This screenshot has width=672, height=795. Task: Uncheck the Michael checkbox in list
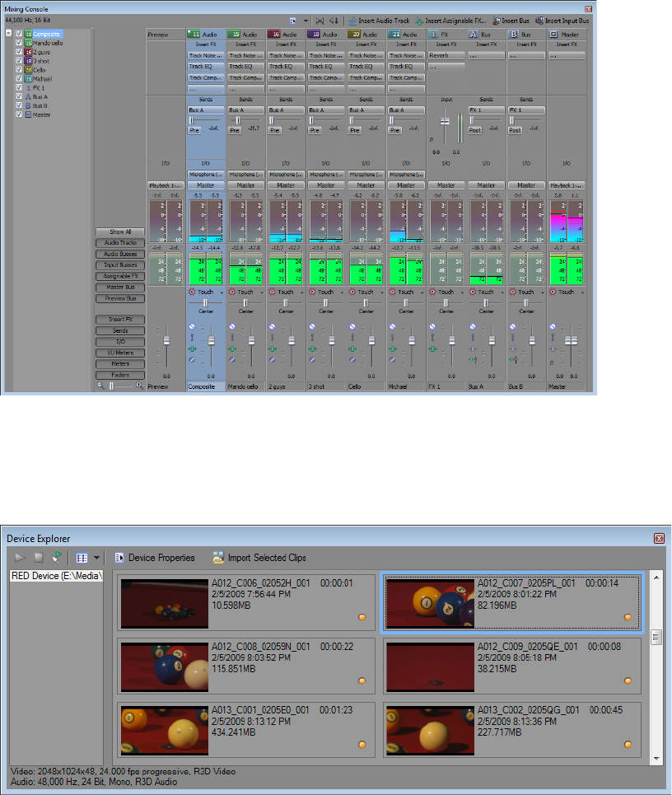19,78
